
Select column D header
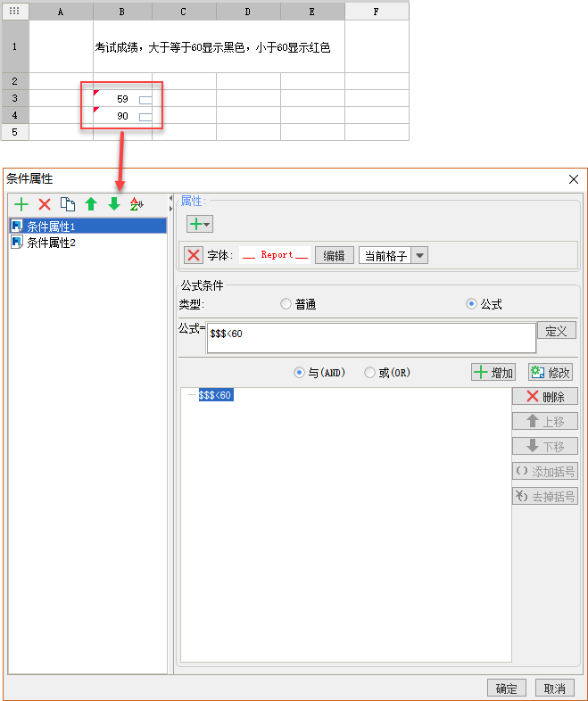tap(248, 12)
